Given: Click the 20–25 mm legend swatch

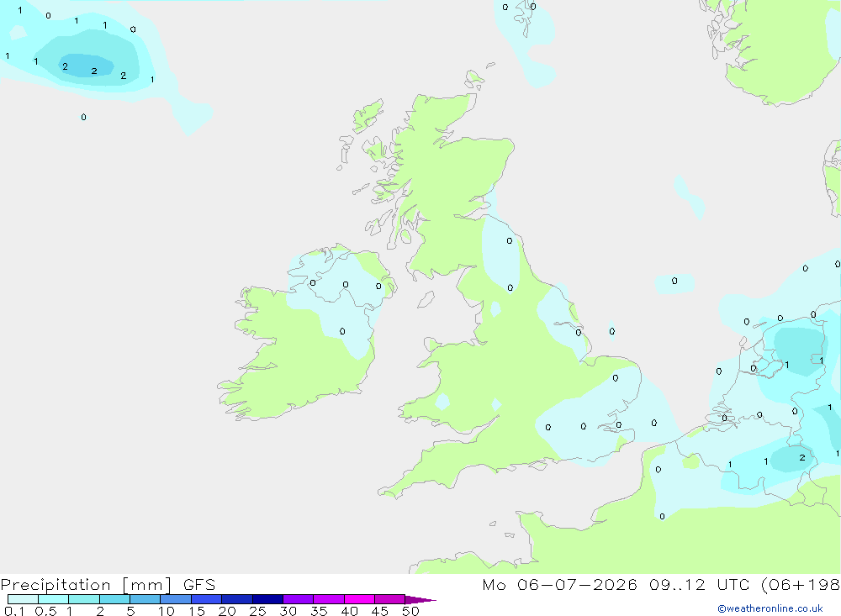Looking at the screenshot, I should point(237,599).
